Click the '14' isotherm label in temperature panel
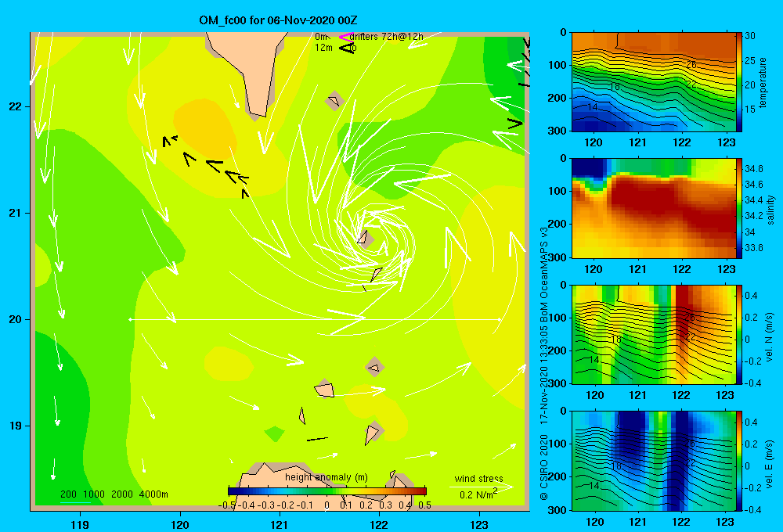 tap(592, 107)
